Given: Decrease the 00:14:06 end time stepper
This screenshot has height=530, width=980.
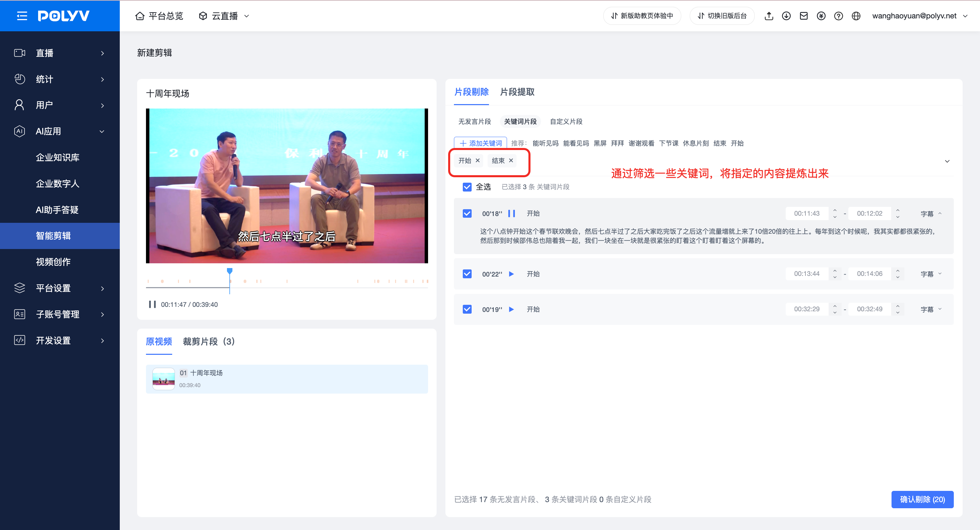Looking at the screenshot, I should pos(898,277).
